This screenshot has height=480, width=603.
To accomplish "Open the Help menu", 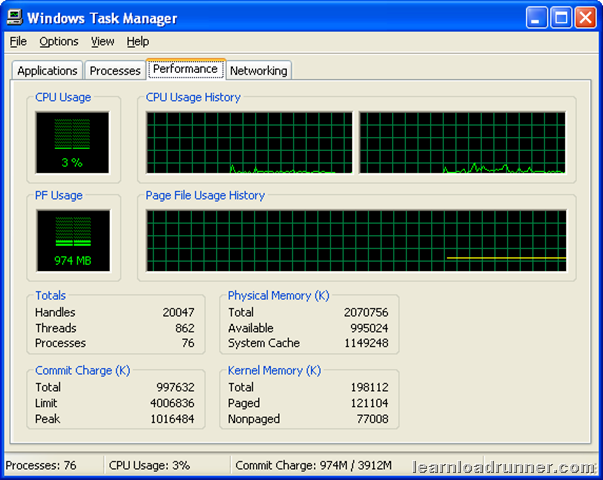I will (x=138, y=42).
